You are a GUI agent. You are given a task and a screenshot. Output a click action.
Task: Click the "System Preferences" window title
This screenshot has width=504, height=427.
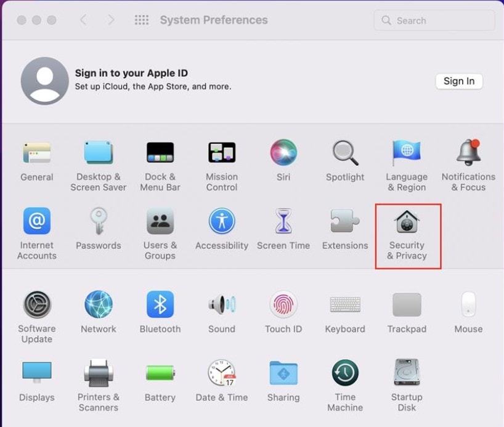(x=214, y=20)
